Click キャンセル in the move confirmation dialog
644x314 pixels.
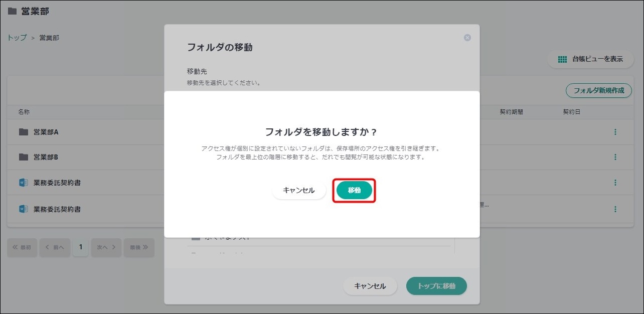point(299,191)
